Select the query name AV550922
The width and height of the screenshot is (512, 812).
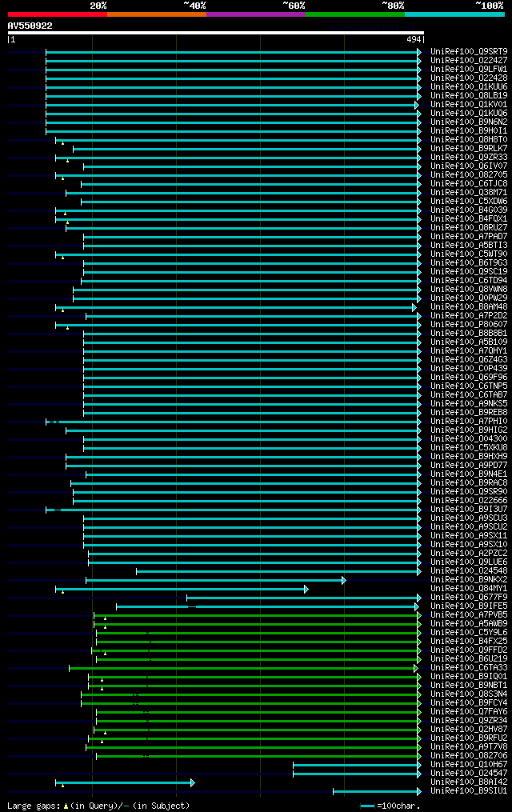click(x=30, y=26)
